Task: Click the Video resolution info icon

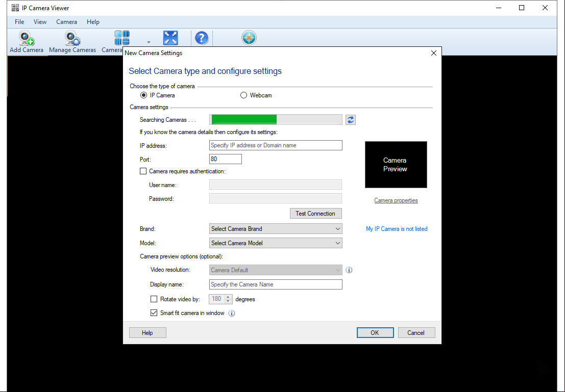Action: 349,270
